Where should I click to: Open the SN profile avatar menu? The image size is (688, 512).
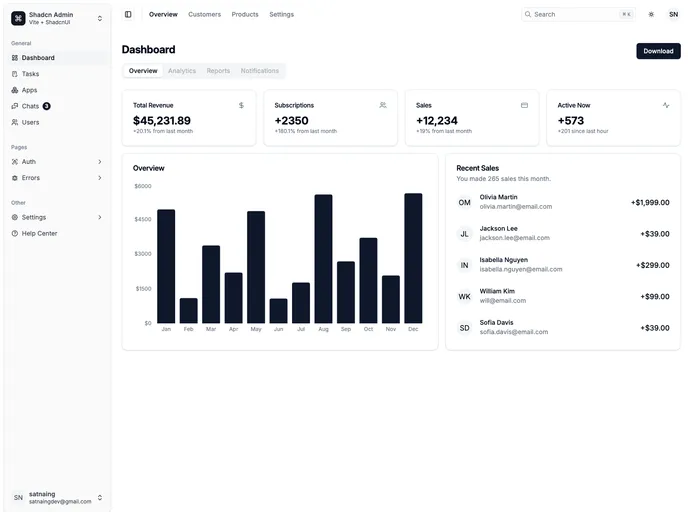click(x=673, y=15)
